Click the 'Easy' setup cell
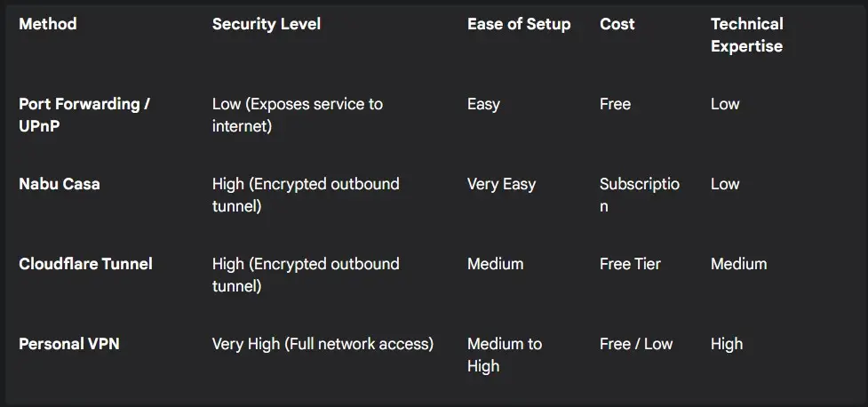The image size is (868, 407). tap(483, 104)
